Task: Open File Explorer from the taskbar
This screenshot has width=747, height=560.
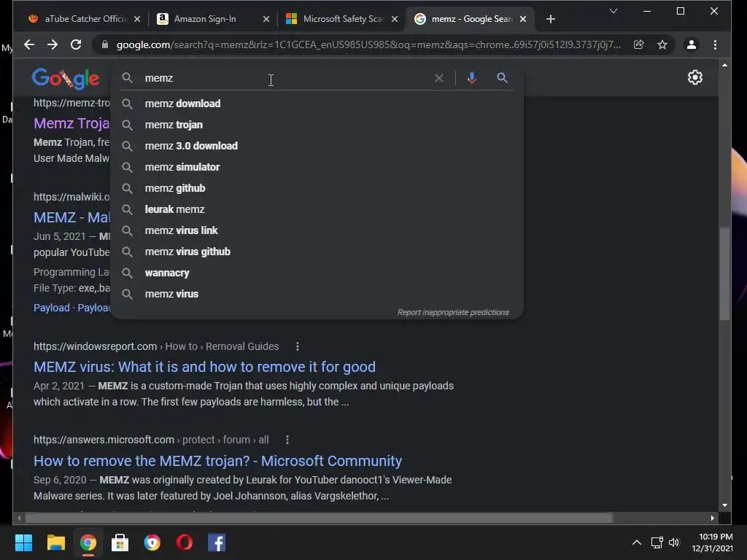Action: [x=55, y=542]
